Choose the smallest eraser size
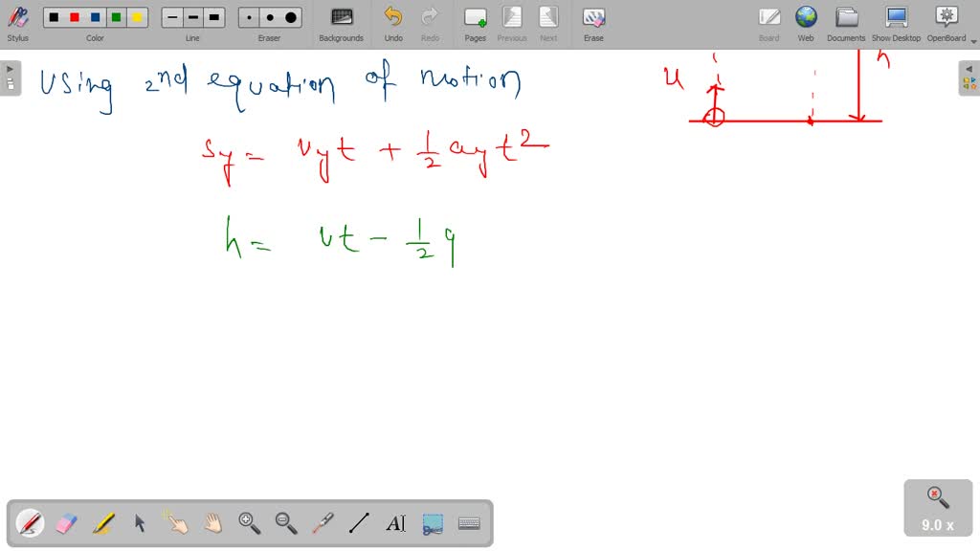This screenshot has width=980, height=551. pyautogui.click(x=249, y=17)
